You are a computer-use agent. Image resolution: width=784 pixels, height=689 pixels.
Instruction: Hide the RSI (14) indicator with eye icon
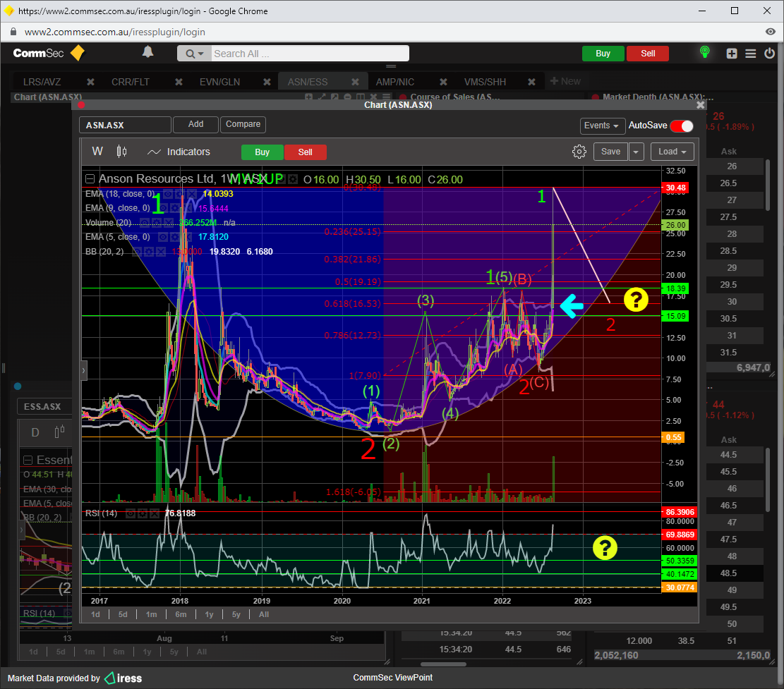click(131, 513)
